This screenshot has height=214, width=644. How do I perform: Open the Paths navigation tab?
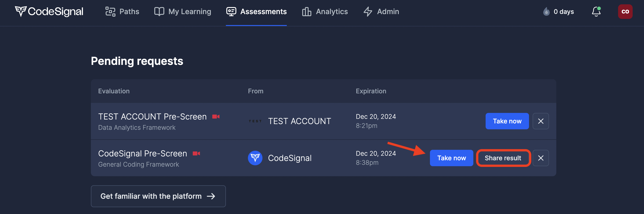(122, 12)
